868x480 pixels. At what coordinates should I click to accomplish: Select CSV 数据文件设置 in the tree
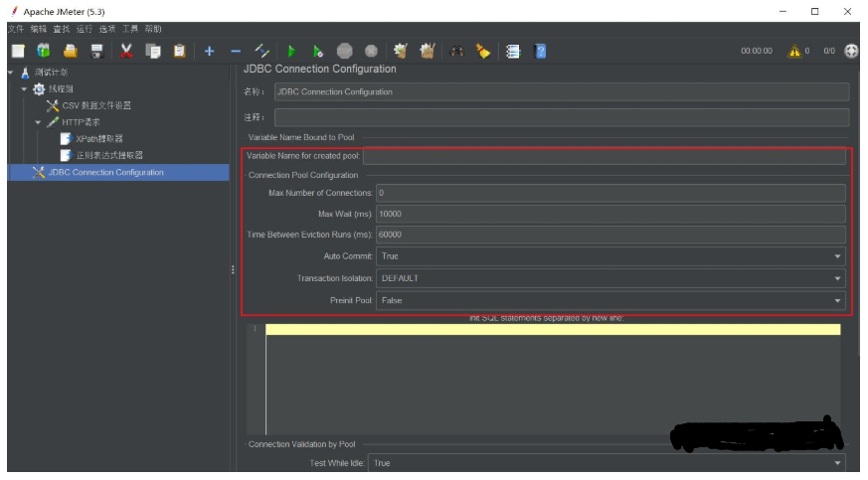point(96,105)
